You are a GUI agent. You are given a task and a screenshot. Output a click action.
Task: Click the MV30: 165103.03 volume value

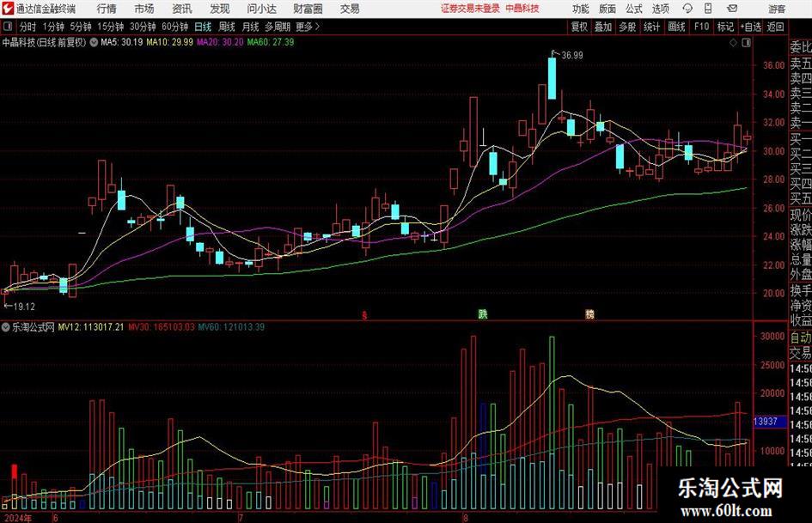(x=161, y=327)
